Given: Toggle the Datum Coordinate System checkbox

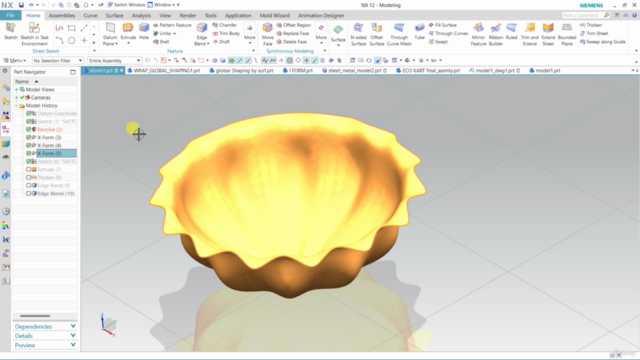Looking at the screenshot, I should (x=29, y=113).
